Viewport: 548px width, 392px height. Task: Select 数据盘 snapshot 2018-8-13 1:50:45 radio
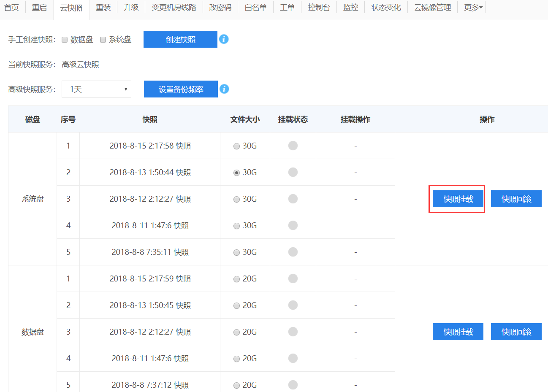[x=236, y=305]
